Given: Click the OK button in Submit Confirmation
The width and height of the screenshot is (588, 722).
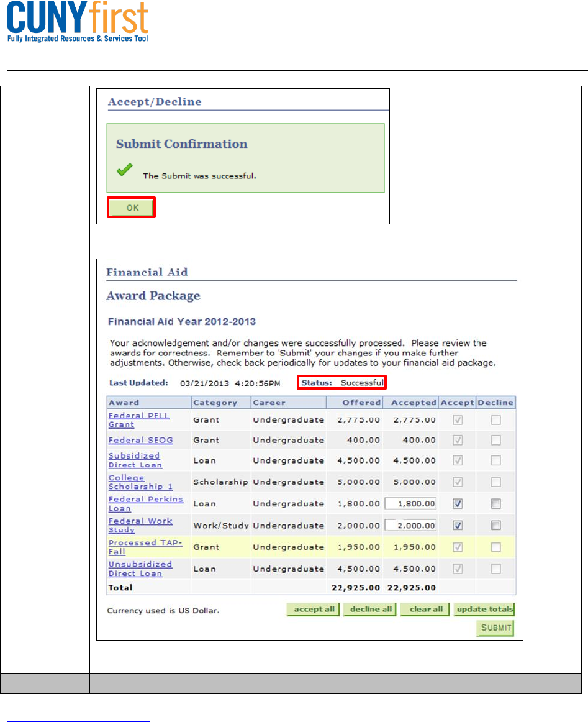Looking at the screenshot, I should click(131, 208).
